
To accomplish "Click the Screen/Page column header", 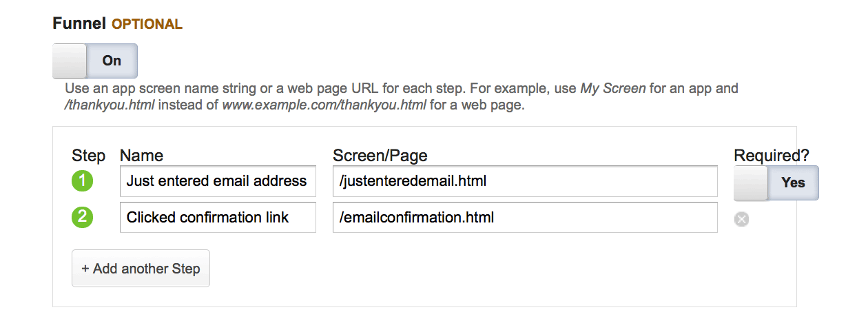I will click(380, 156).
